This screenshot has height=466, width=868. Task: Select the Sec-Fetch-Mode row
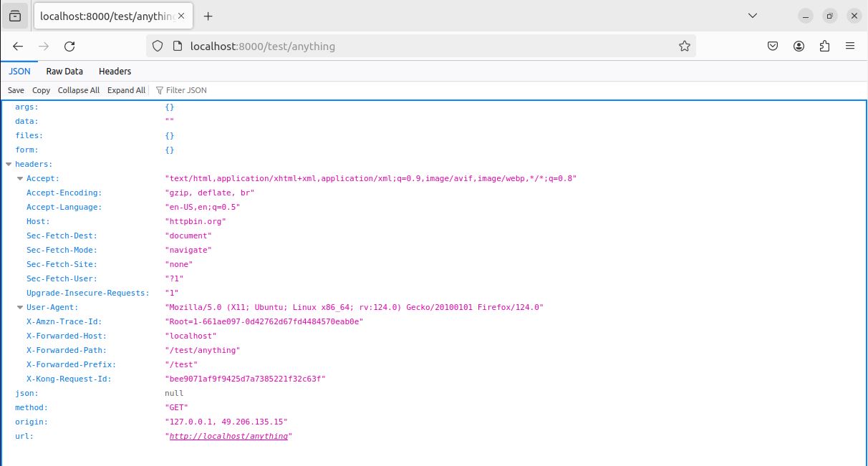(434, 250)
